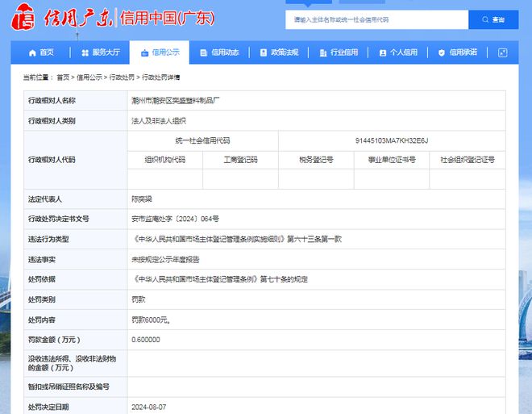Click the violation type citing 第六十三条第一款
This screenshot has width=532, height=414.
pos(236,239)
